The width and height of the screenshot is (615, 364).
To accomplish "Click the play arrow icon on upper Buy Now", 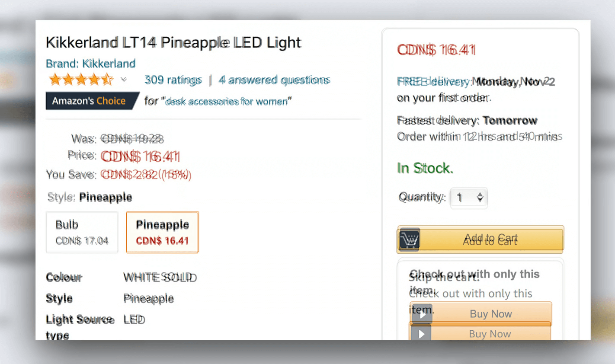I will [x=422, y=314].
